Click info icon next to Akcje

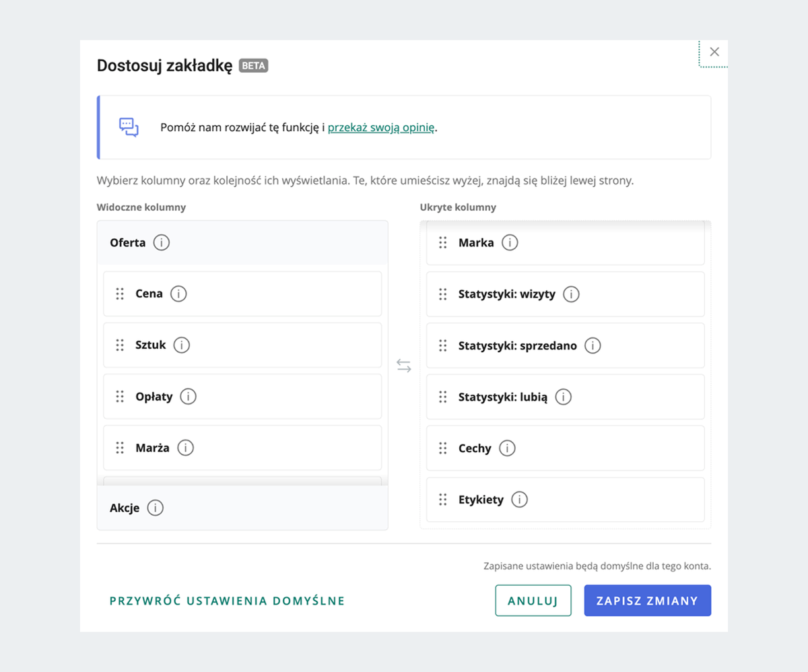(156, 508)
